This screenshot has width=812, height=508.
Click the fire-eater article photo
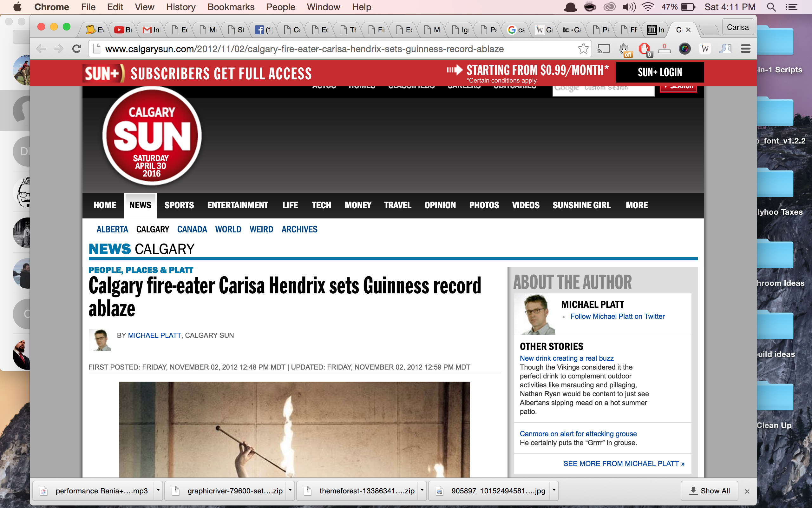[294, 429]
